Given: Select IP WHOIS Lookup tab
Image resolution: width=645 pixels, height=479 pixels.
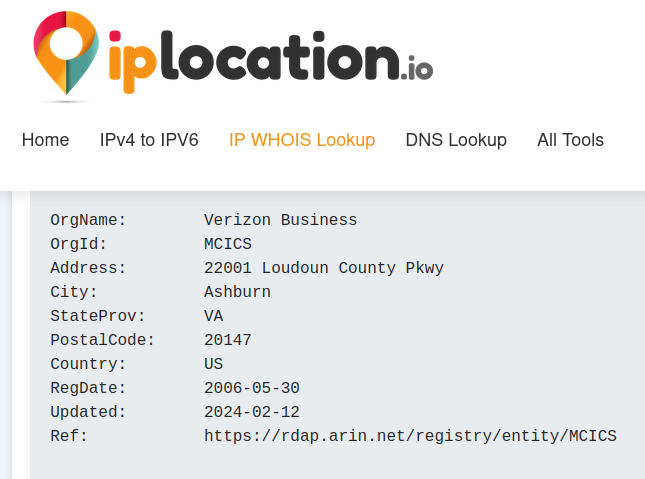Looking at the screenshot, I should tap(302, 140).
